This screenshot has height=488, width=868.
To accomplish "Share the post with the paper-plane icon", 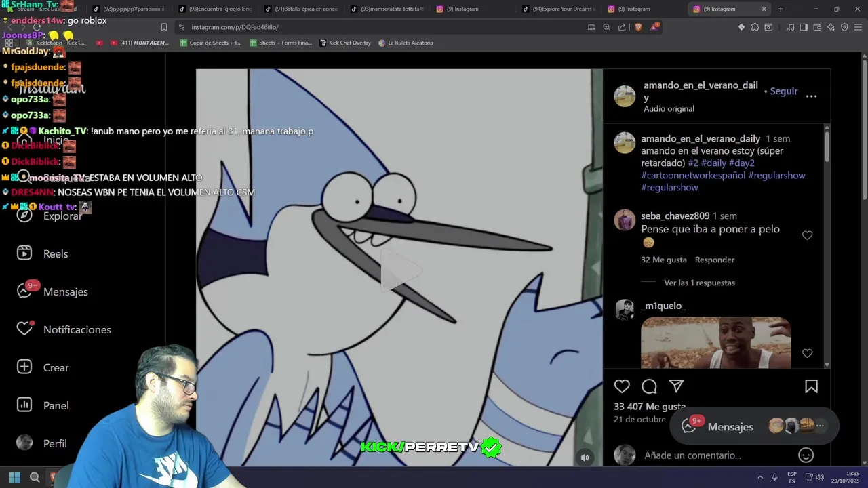I will point(676,386).
